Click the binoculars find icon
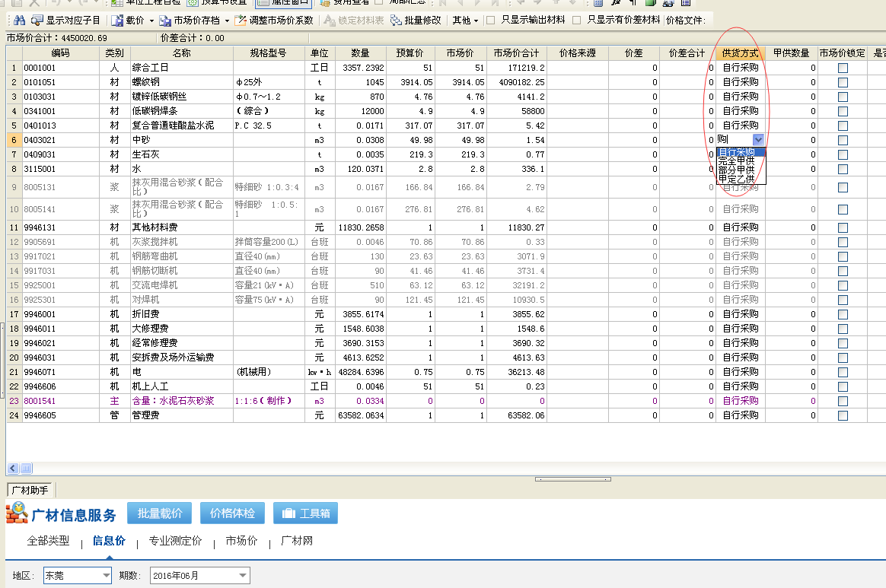The width and height of the screenshot is (886, 588). tap(19, 21)
